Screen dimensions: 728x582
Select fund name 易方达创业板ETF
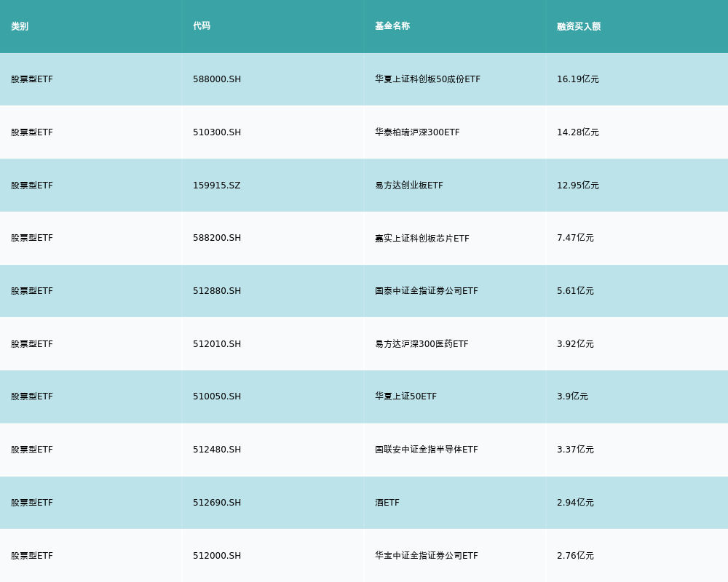(x=409, y=186)
